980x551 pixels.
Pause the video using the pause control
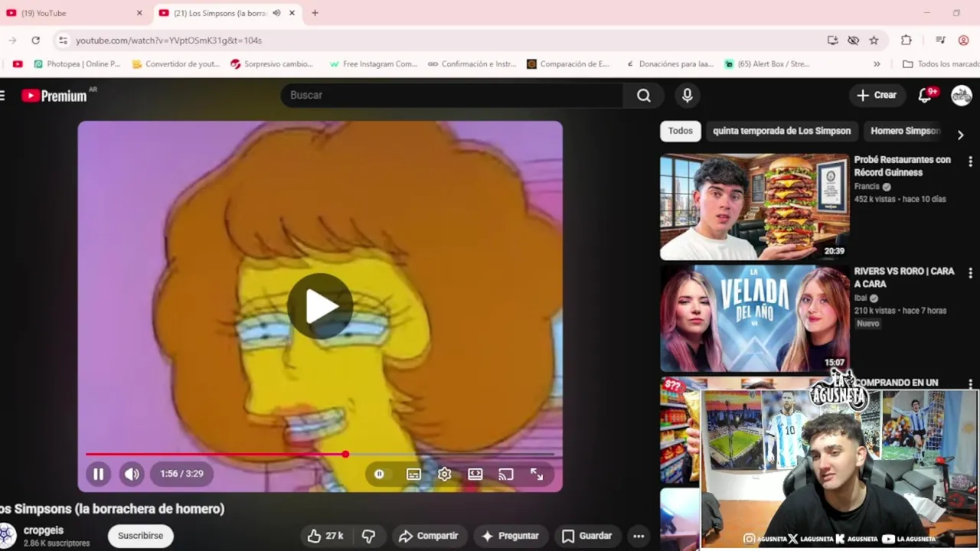coord(98,474)
